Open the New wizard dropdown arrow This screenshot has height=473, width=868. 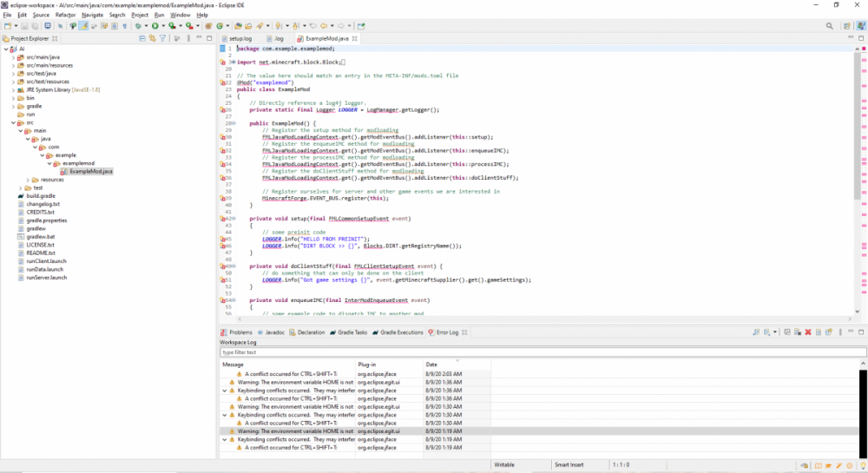tap(16, 25)
